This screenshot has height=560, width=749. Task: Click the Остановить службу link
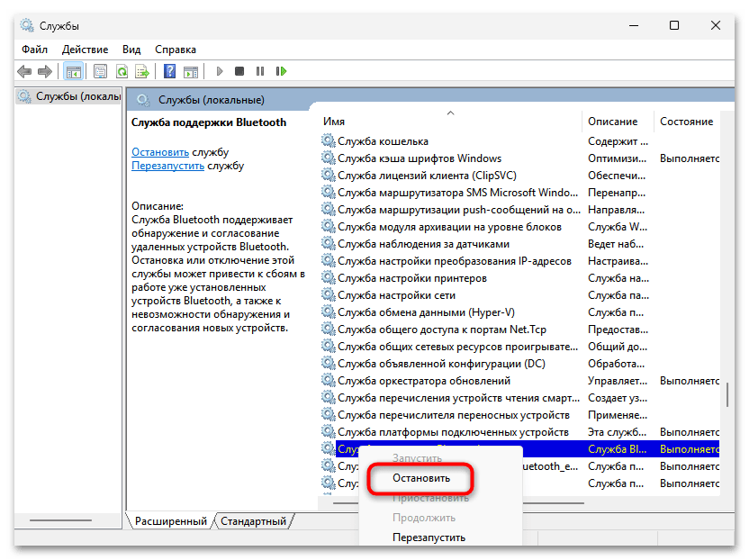(x=160, y=152)
